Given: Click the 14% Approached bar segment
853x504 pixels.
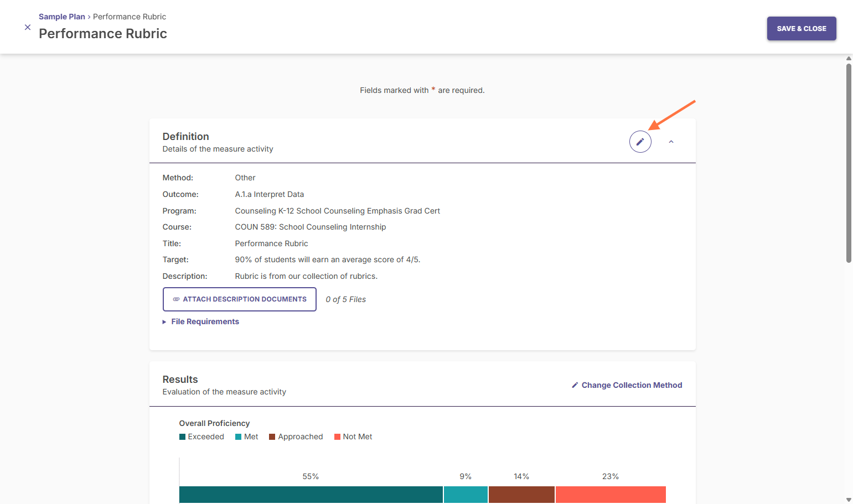Looking at the screenshot, I should tap(521, 495).
